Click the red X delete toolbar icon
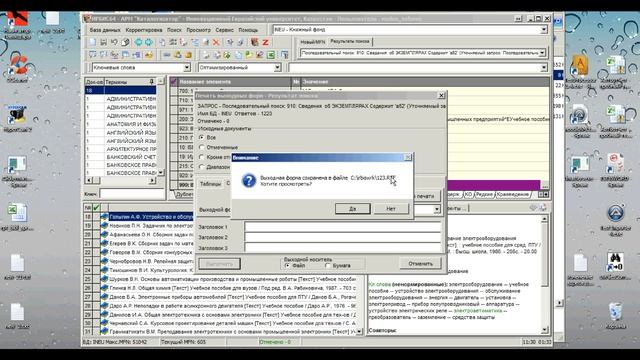The image size is (640, 360). click(x=216, y=42)
